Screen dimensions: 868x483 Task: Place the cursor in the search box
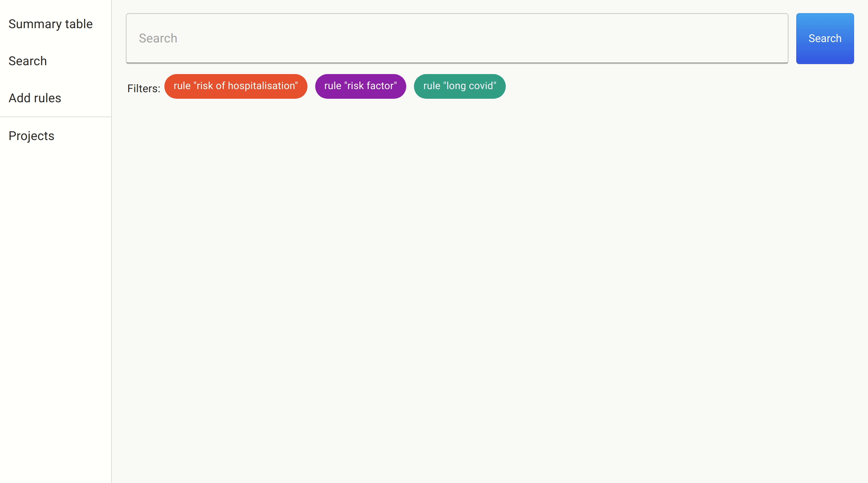pyautogui.click(x=457, y=39)
